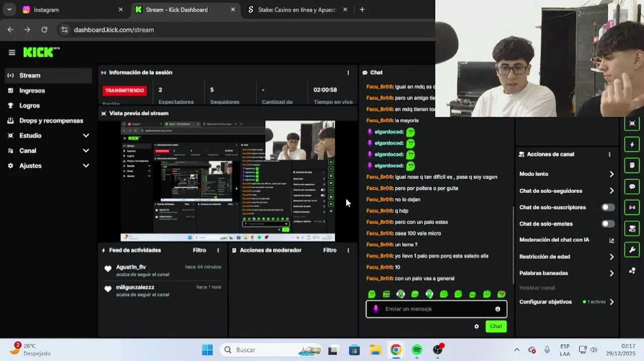644x361 pixels.
Task: Open Configurar objetivos settings
Action: tap(567, 302)
